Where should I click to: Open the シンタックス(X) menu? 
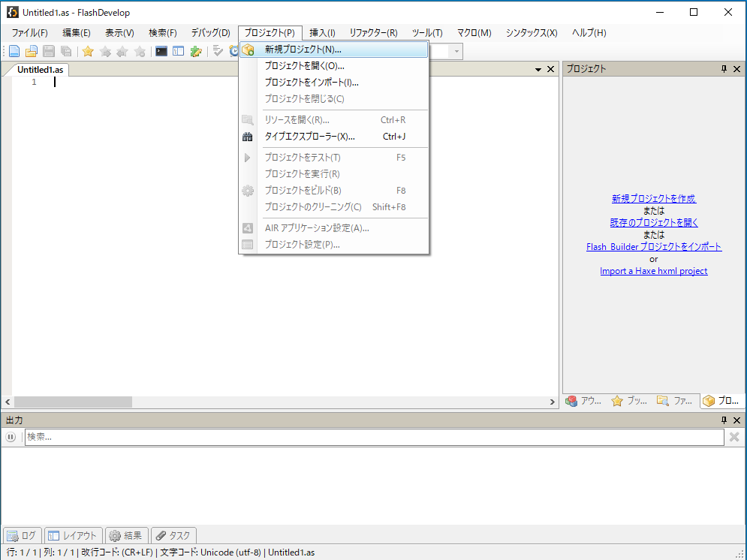532,33
